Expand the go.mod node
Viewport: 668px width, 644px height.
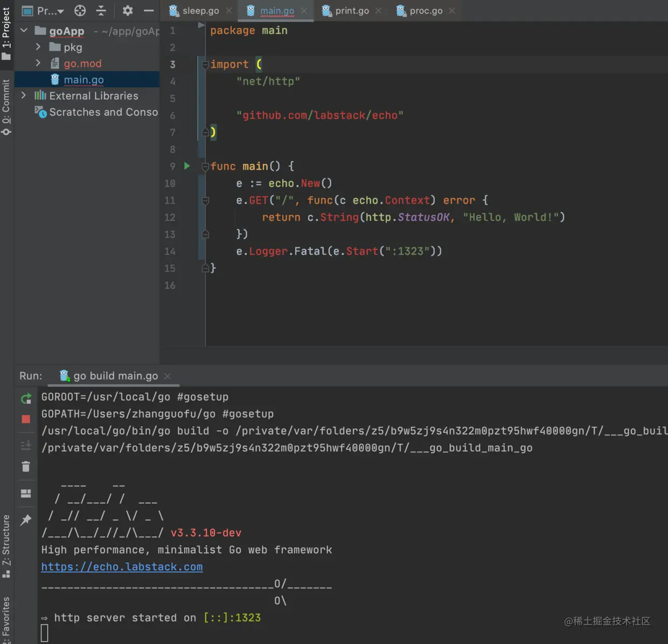38,63
